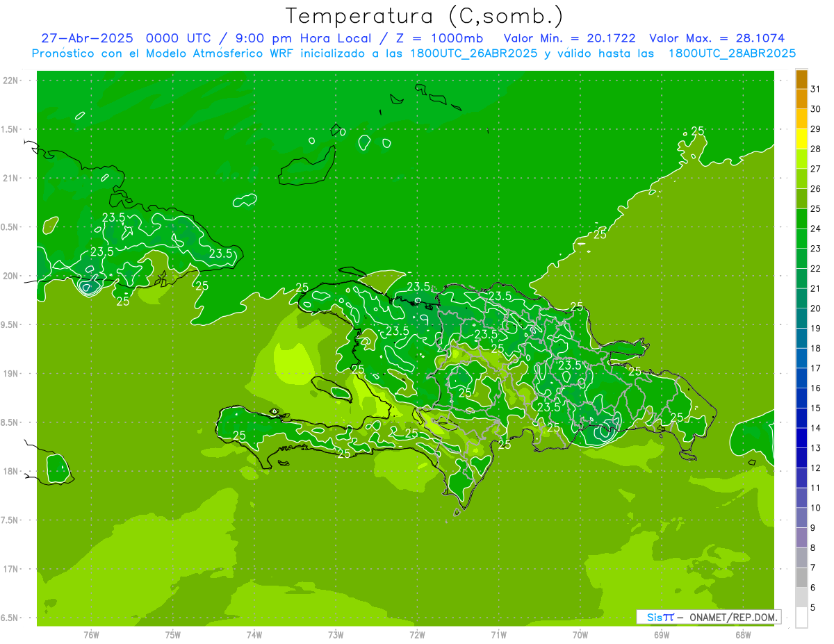This screenshot has width=834, height=644.
Task: Click the title "Temperatura (C,somb.)"
Action: (424, 16)
